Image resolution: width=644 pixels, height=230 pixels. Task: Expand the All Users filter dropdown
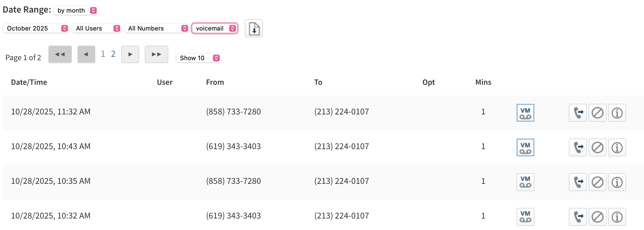click(96, 28)
